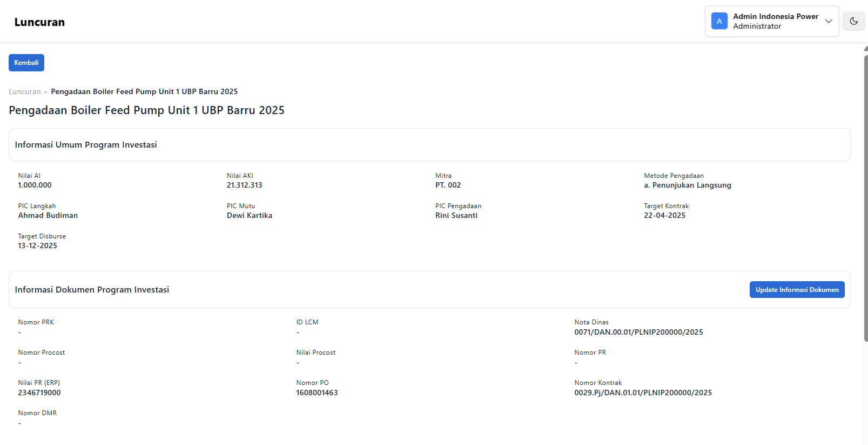
Task: Go to Luncuran via the breadcrumb link
Action: pyautogui.click(x=24, y=92)
